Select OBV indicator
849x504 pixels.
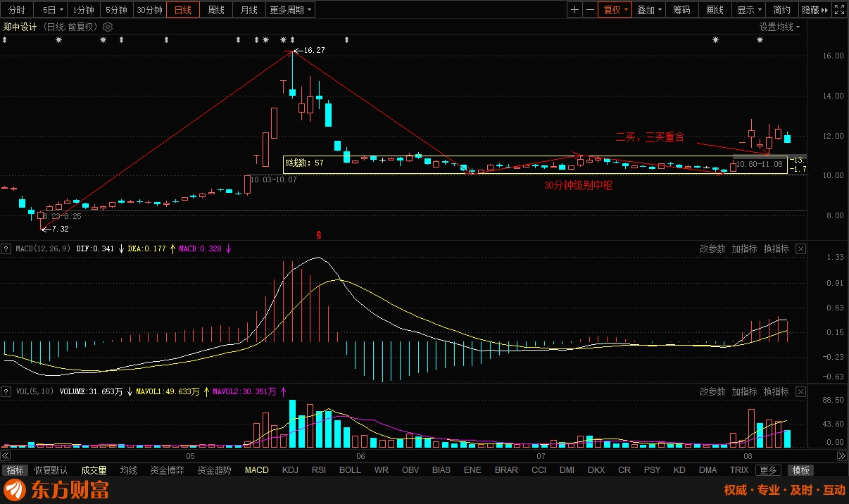point(410,470)
